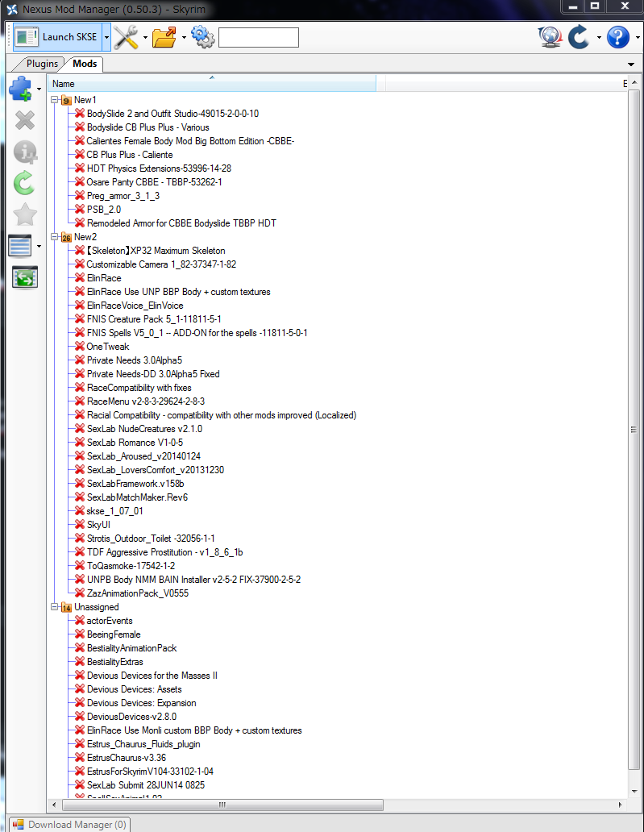Screen dimensions: 644x832
Task: Click the empty toolbar text field
Action: (x=259, y=37)
